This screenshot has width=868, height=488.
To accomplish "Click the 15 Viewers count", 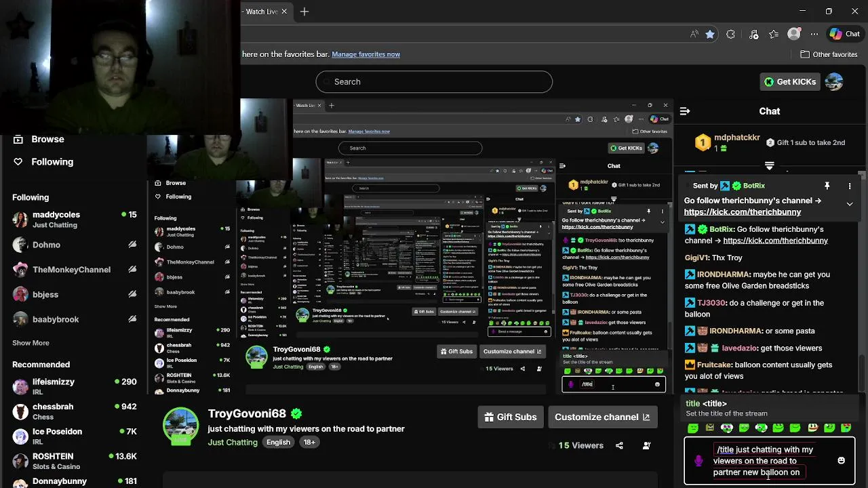I will 580,445.
